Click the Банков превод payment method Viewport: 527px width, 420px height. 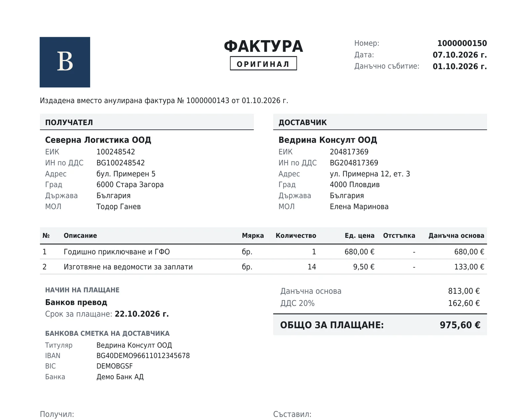click(76, 302)
